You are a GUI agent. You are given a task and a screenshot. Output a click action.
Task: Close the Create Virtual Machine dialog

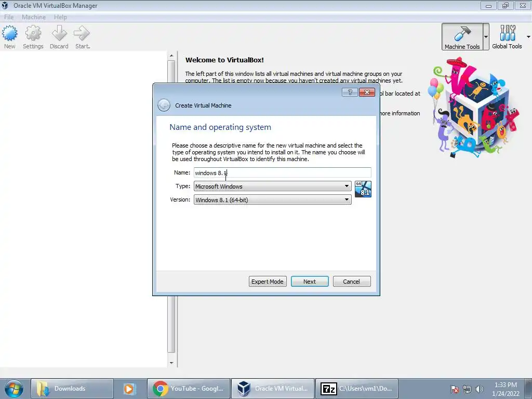[367, 92]
